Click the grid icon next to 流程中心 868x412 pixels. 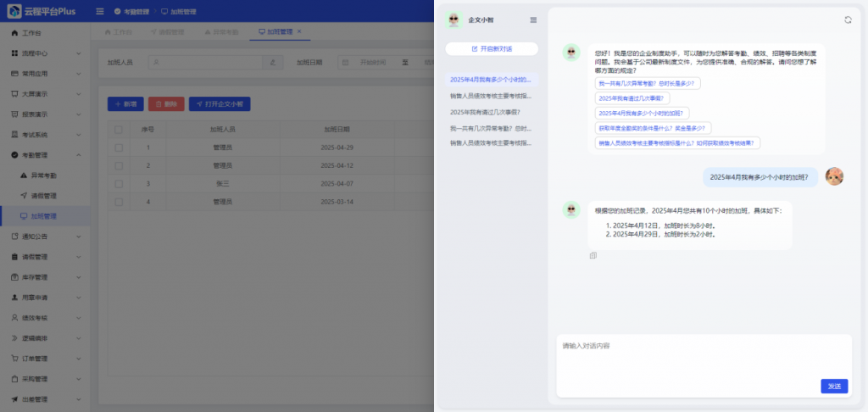point(14,53)
